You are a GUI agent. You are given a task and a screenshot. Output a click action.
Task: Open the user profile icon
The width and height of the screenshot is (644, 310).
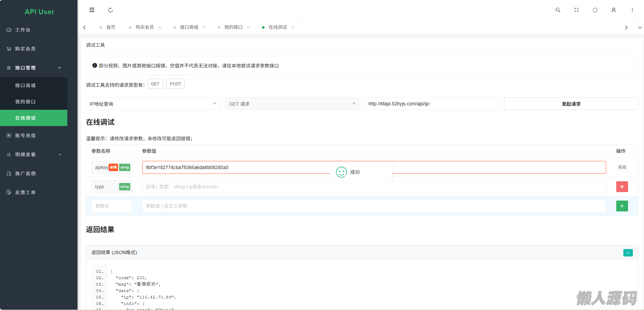point(614,10)
